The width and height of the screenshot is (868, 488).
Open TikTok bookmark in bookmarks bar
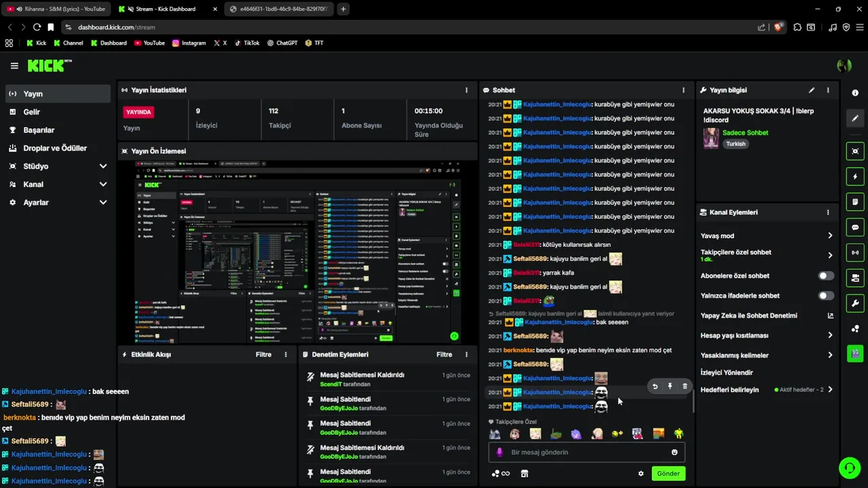[247, 43]
